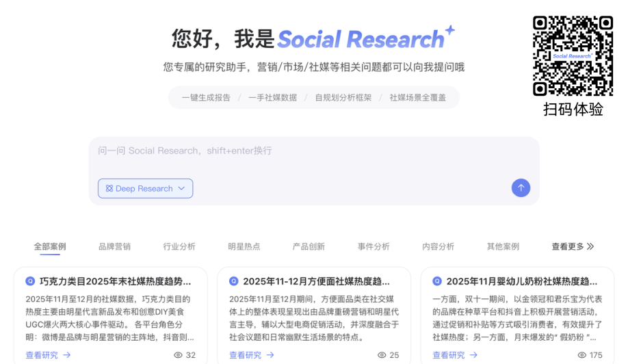Open the 其他案例 tab
Viewport: 628px width, 364px height.
coord(503,246)
